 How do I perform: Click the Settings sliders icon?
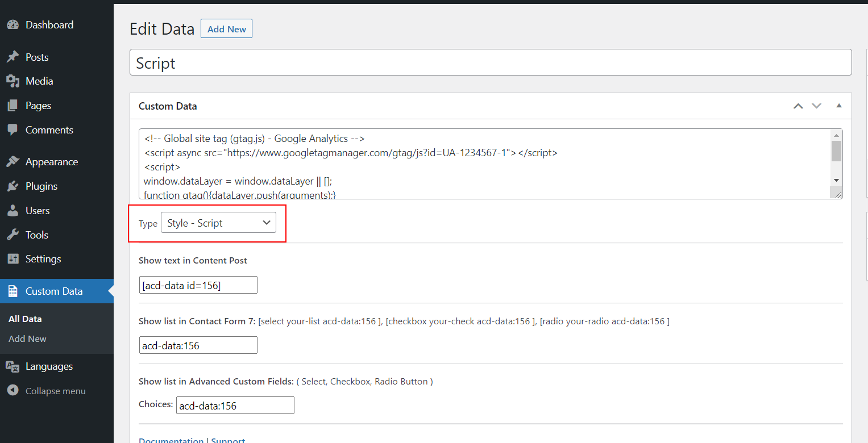pos(13,259)
